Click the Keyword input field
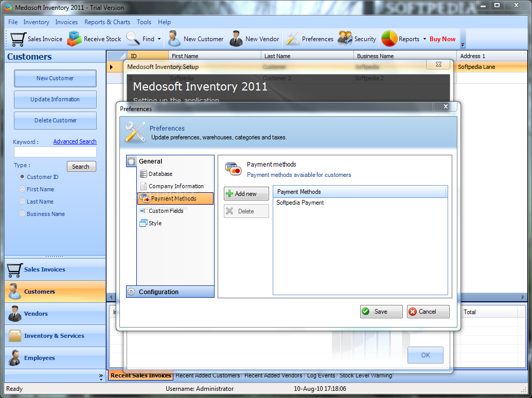This screenshot has height=398, width=532. (x=55, y=152)
